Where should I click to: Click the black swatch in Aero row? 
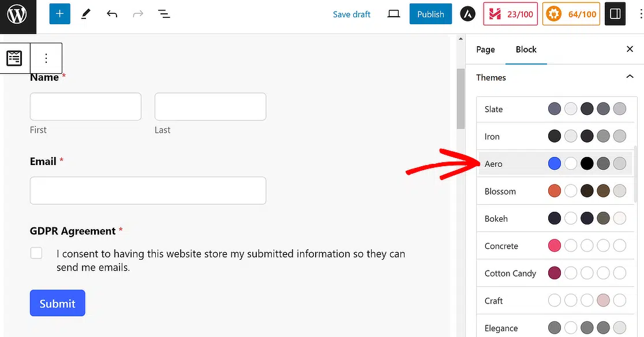click(587, 163)
